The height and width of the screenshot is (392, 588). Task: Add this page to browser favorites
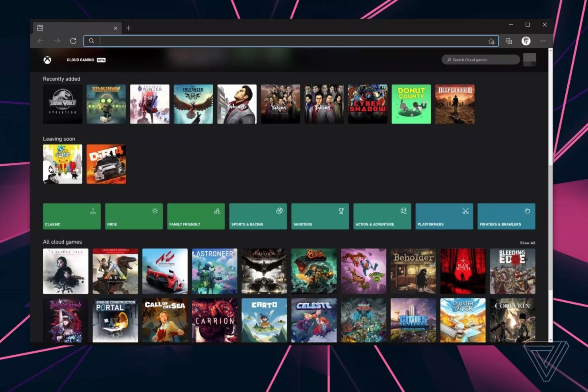tap(492, 41)
